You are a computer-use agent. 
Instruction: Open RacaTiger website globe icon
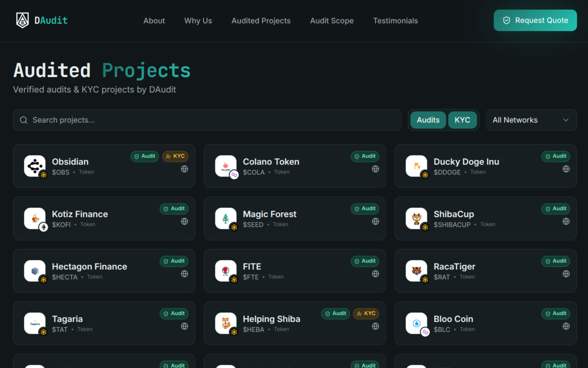[x=566, y=274]
